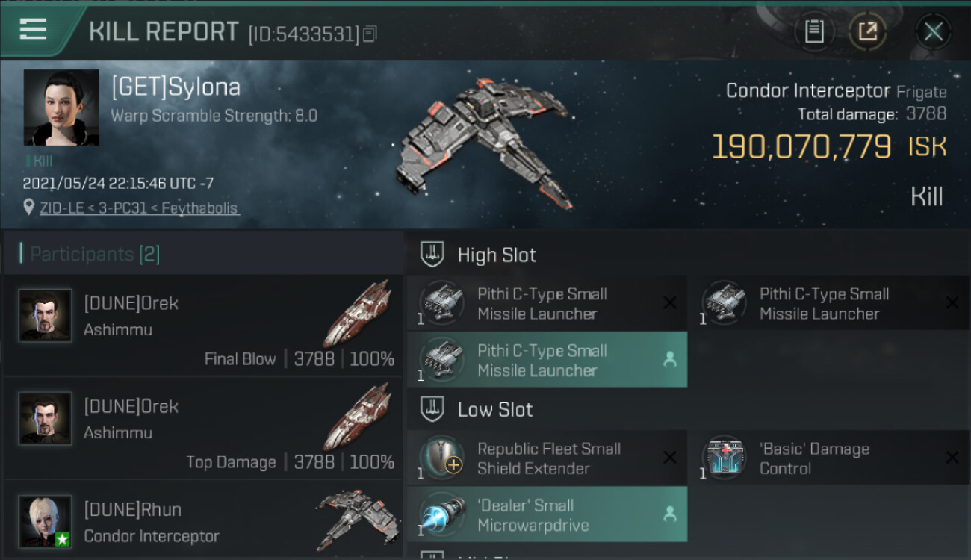The width and height of the screenshot is (971, 560).
Task: Close the kill report window
Action: click(933, 32)
